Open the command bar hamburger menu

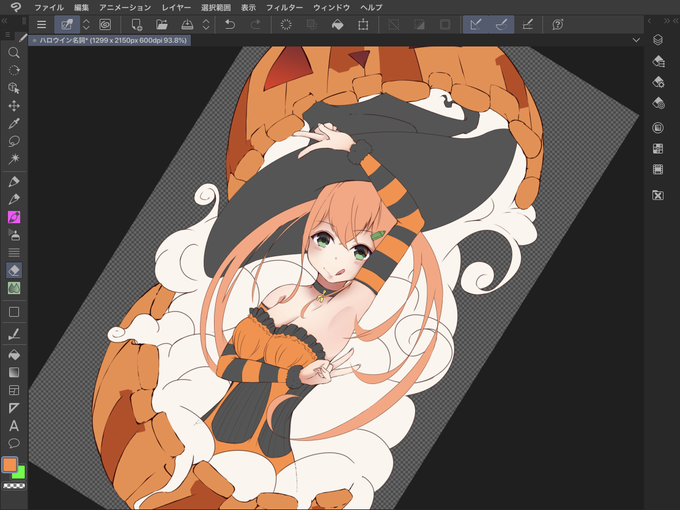42,25
